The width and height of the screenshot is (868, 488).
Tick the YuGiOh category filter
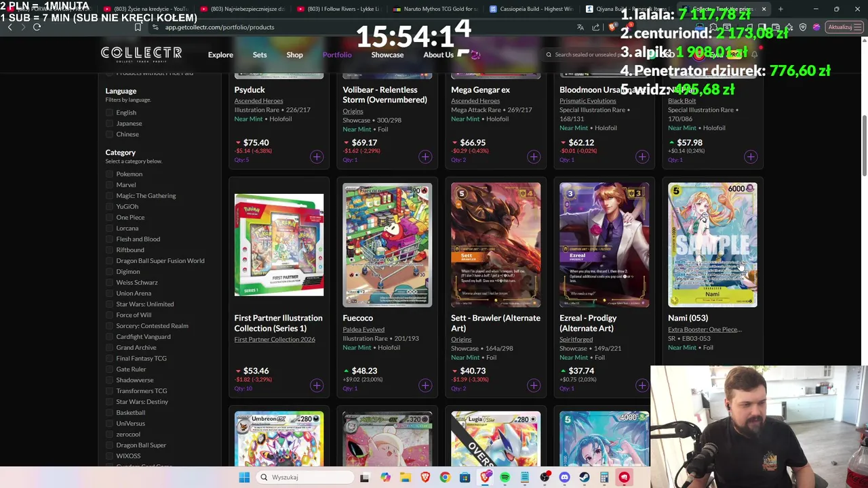pos(109,207)
